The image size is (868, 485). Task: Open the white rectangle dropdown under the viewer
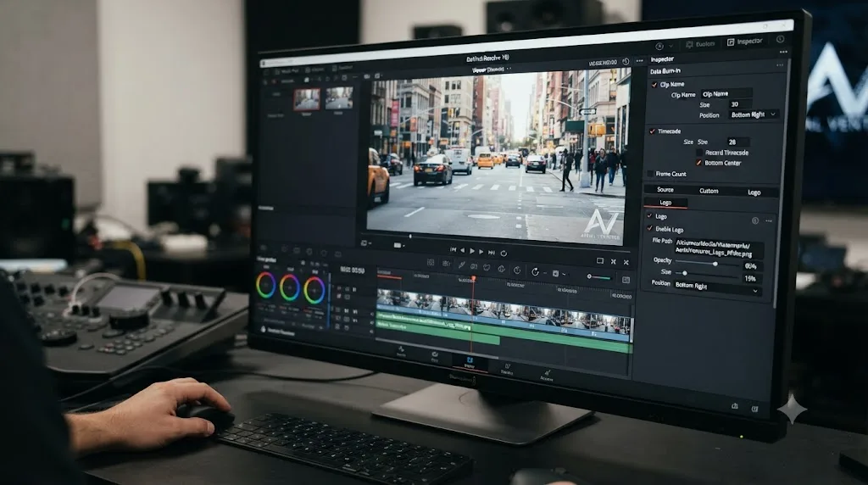click(x=398, y=245)
